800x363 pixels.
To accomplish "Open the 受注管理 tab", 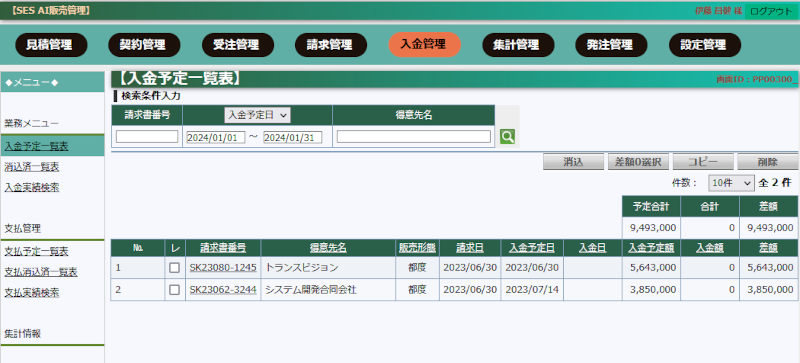I will tap(238, 45).
